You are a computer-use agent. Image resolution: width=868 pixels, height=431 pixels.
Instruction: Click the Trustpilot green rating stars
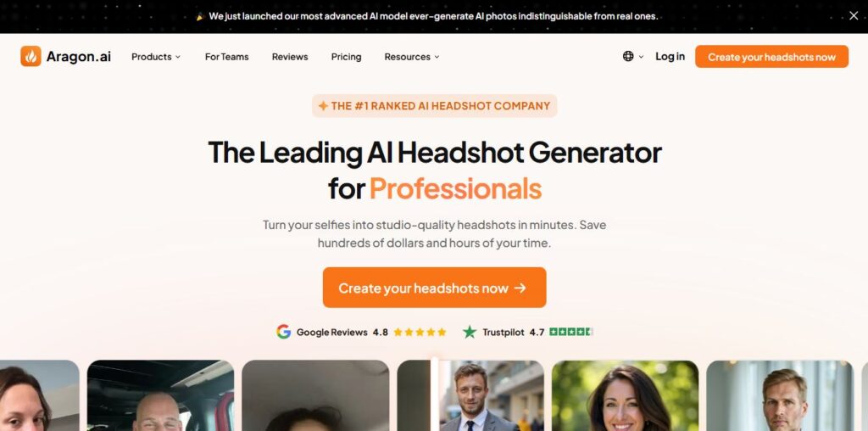[571, 332]
